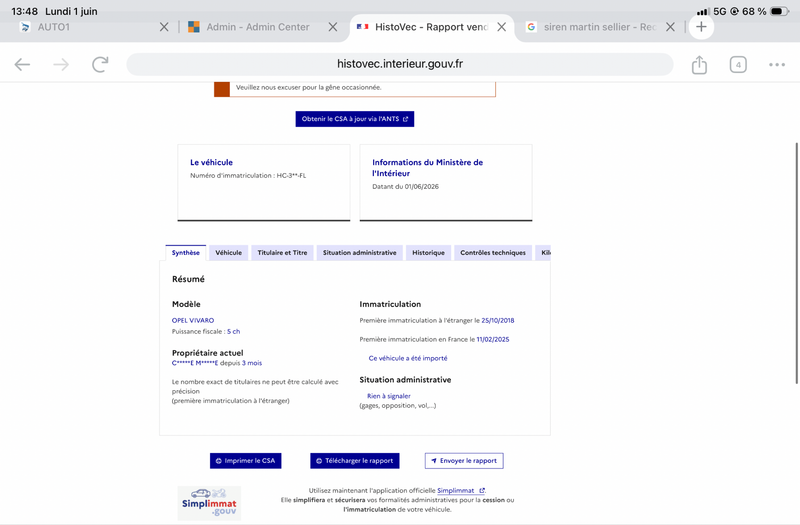Switch to the Admin - Admin Center tab
This screenshot has height=525, width=800.
point(258,27)
